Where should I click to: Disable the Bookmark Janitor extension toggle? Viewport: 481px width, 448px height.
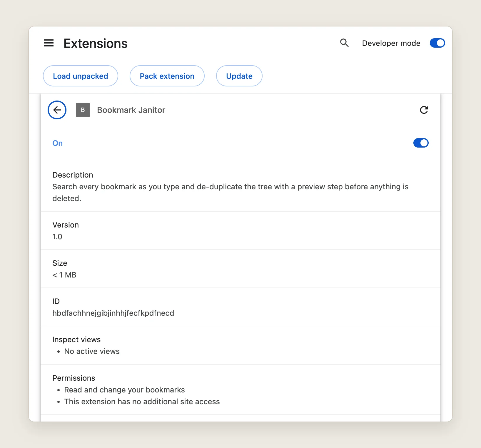[x=421, y=143]
